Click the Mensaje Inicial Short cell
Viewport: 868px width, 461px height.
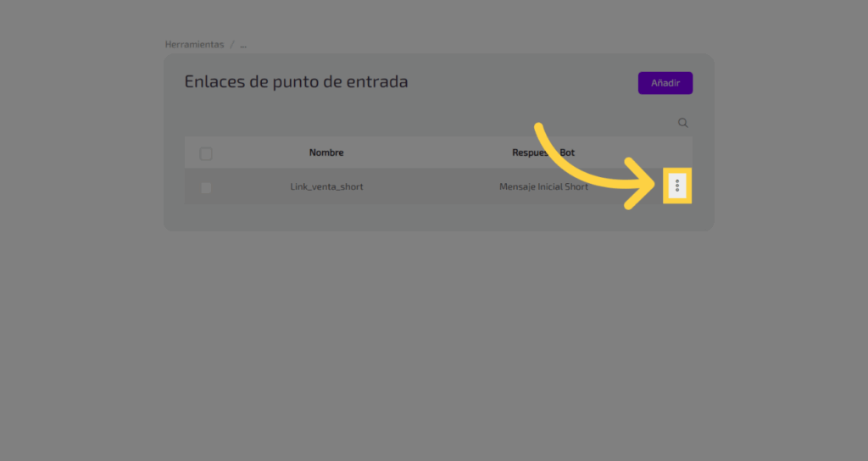(x=543, y=186)
